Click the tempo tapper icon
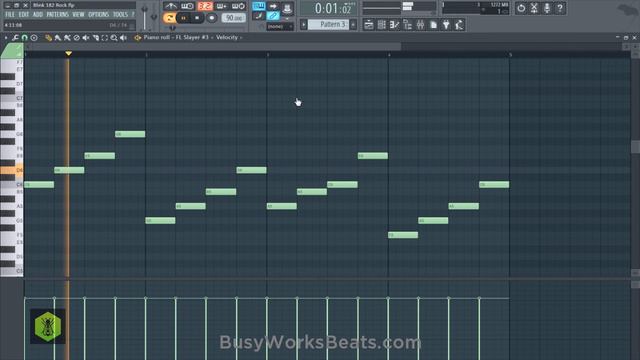Screen dimensions: 640x360 tap(459, 25)
